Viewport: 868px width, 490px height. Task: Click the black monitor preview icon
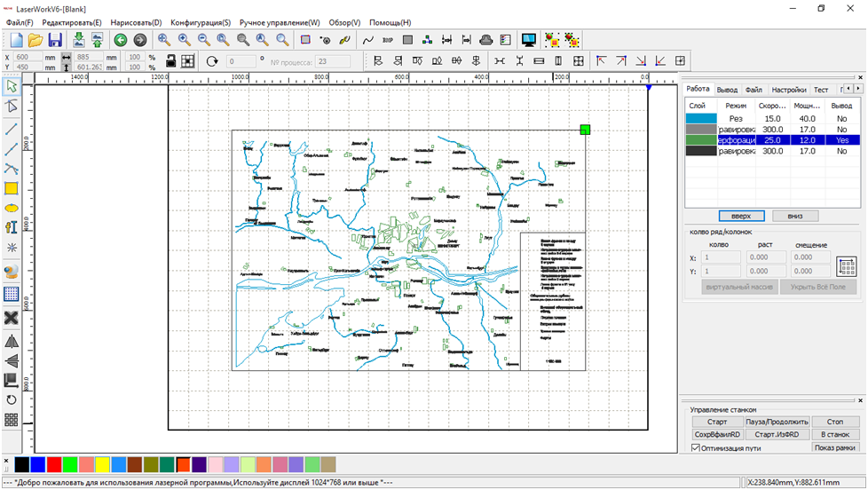point(529,40)
